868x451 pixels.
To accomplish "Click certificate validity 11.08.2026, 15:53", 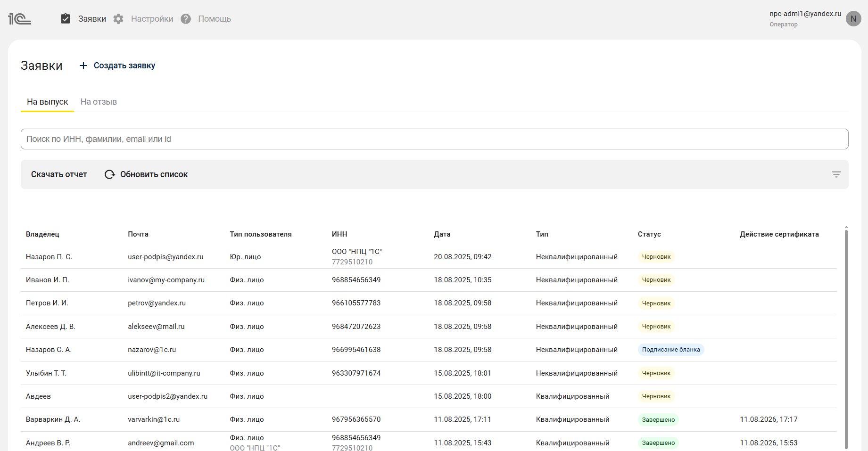I will (x=769, y=443).
